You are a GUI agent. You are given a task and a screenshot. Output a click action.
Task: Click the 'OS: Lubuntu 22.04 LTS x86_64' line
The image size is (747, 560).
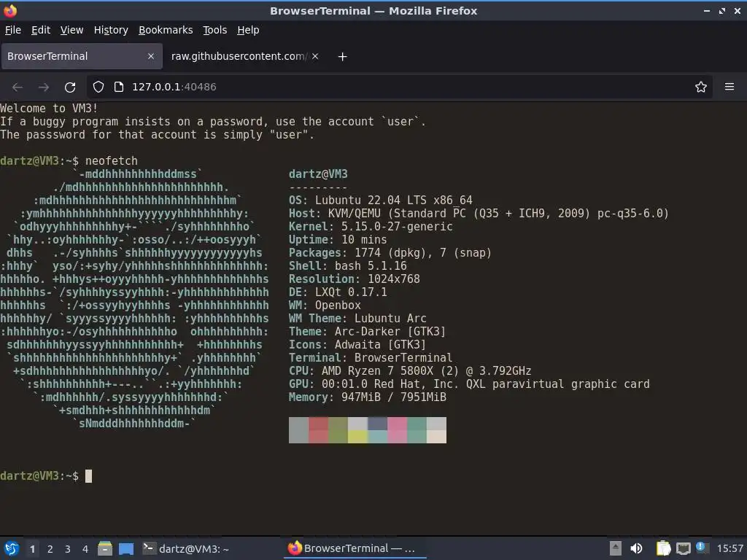(381, 200)
